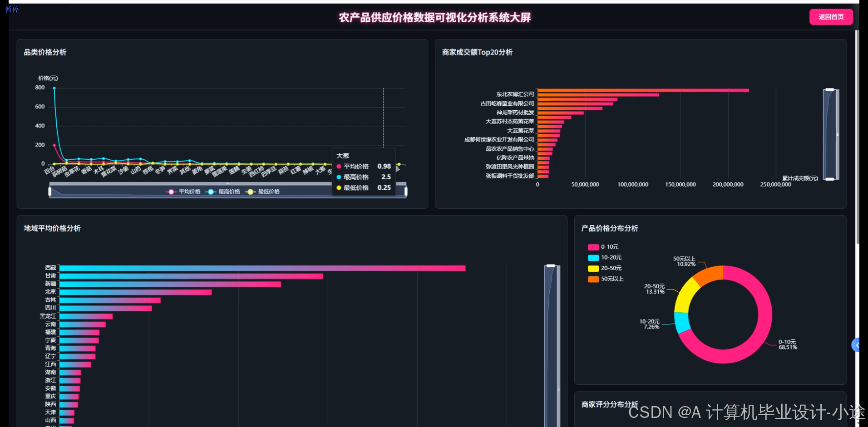Click the 古田屹峰菌业有限公司 merchant label
Screen dimensions: 868x427
[x=507, y=103]
